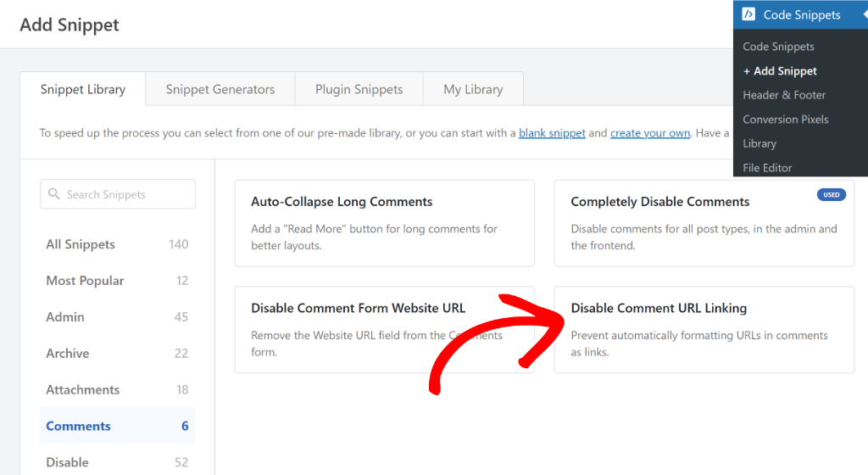Click the 140 count beside All Snippets
This screenshot has height=475, width=868.
178,244
